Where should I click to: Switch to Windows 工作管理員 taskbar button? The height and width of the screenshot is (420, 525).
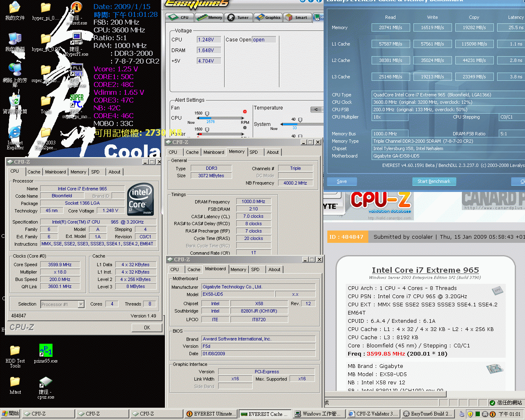click(x=319, y=414)
